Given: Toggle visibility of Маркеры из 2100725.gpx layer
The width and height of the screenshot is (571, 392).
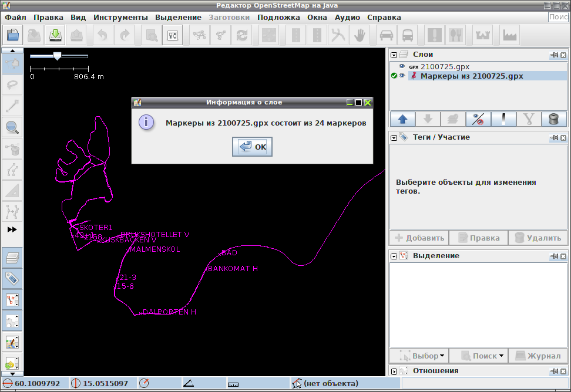Looking at the screenshot, I should (x=402, y=76).
